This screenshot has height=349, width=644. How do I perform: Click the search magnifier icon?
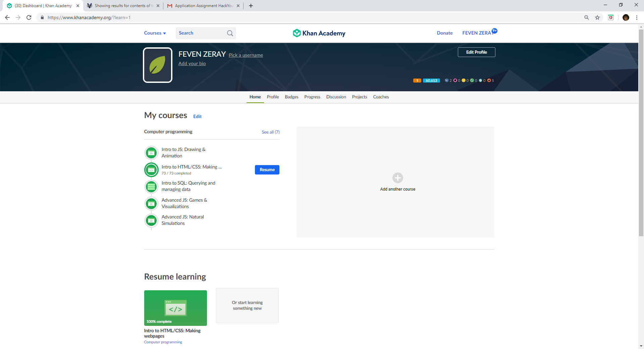230,33
